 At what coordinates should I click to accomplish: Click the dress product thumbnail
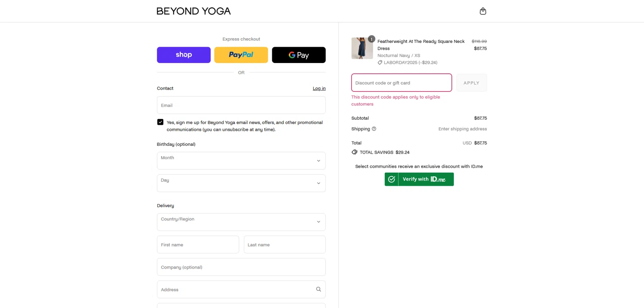tap(362, 48)
